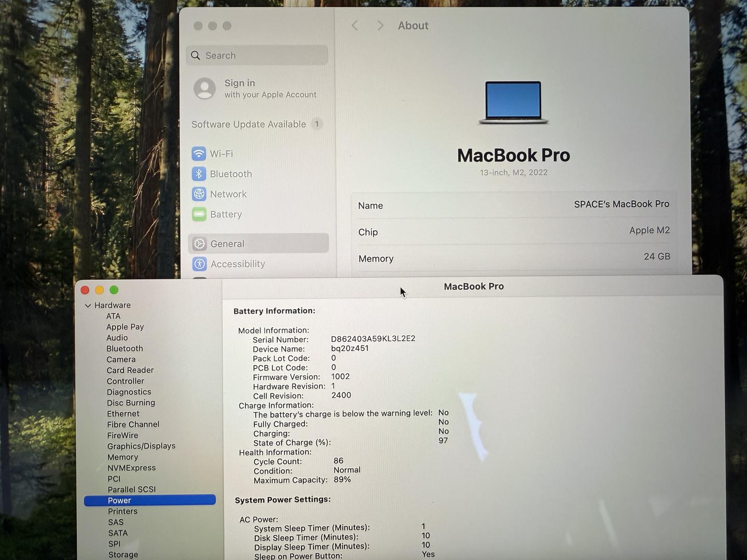The width and height of the screenshot is (747, 560).
Task: Select the General gear icon
Action: tap(199, 244)
